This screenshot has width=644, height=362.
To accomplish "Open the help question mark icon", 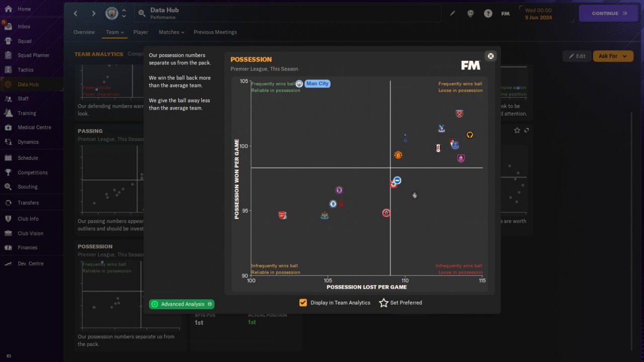I will 488,14.
